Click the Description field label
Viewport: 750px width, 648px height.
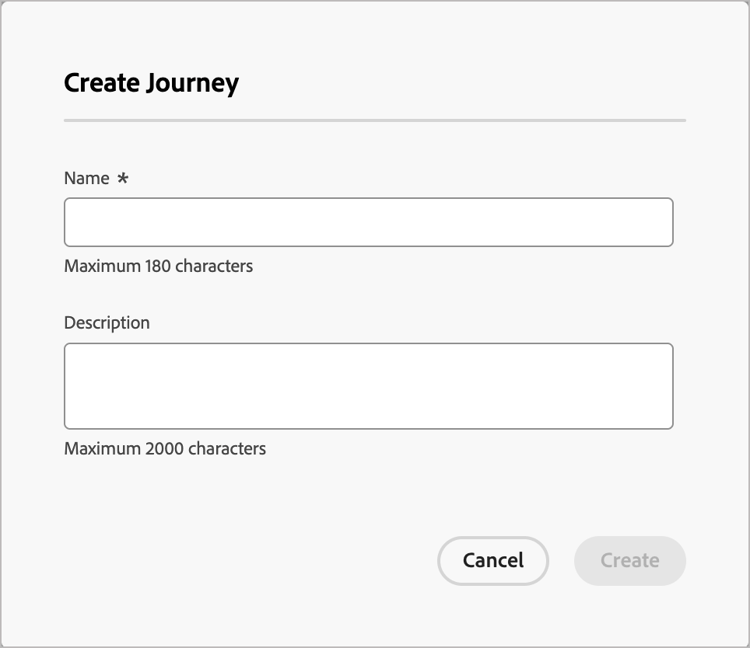click(x=107, y=323)
